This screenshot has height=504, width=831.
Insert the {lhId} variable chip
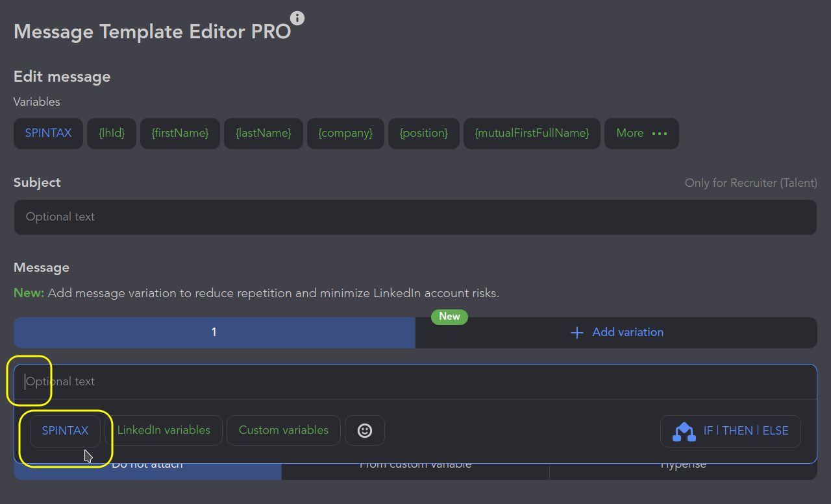pos(112,134)
